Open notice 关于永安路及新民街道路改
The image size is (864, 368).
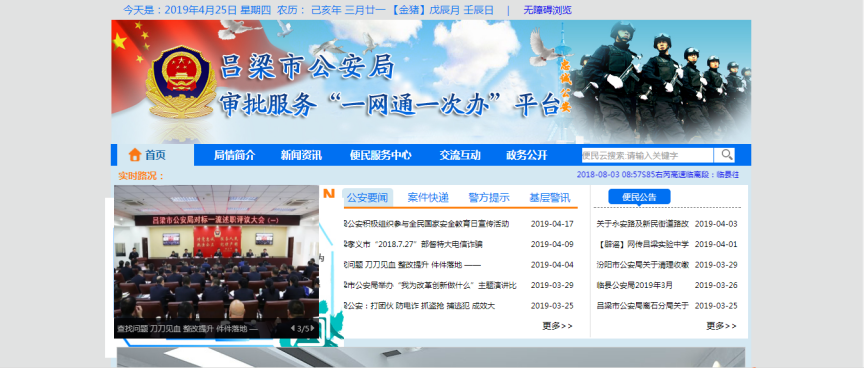pos(642,224)
